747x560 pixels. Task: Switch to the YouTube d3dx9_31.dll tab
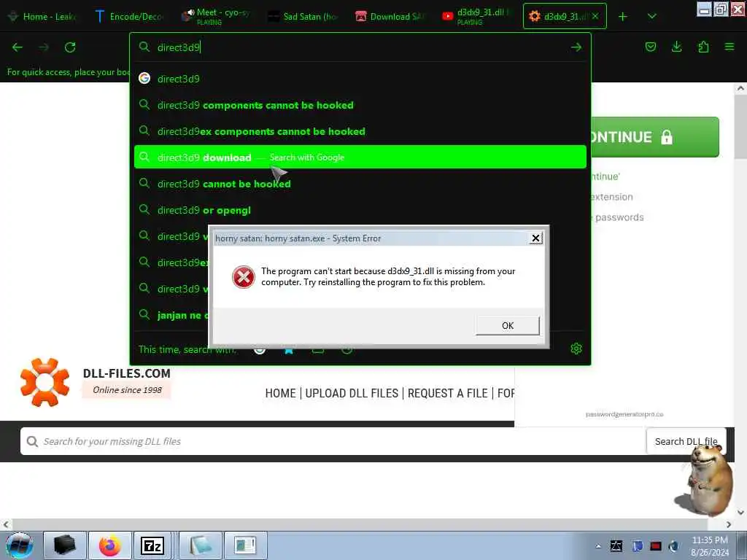click(476, 17)
